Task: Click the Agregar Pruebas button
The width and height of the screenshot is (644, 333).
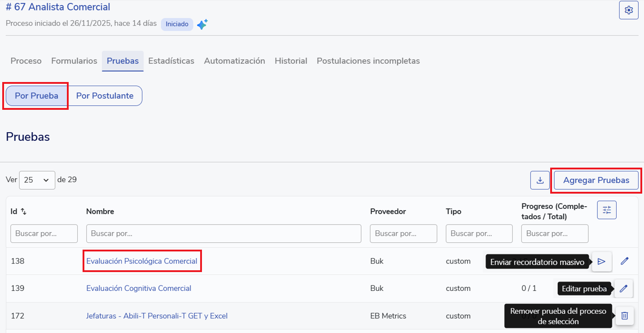Action: [596, 180]
